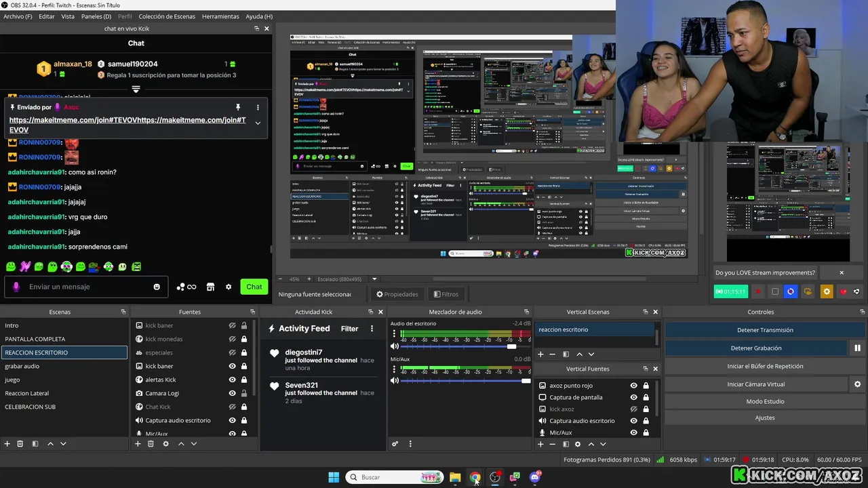This screenshot has height=488, width=868.
Task: Open gear settings in Vertical Fuentes toolbar
Action: (x=578, y=445)
